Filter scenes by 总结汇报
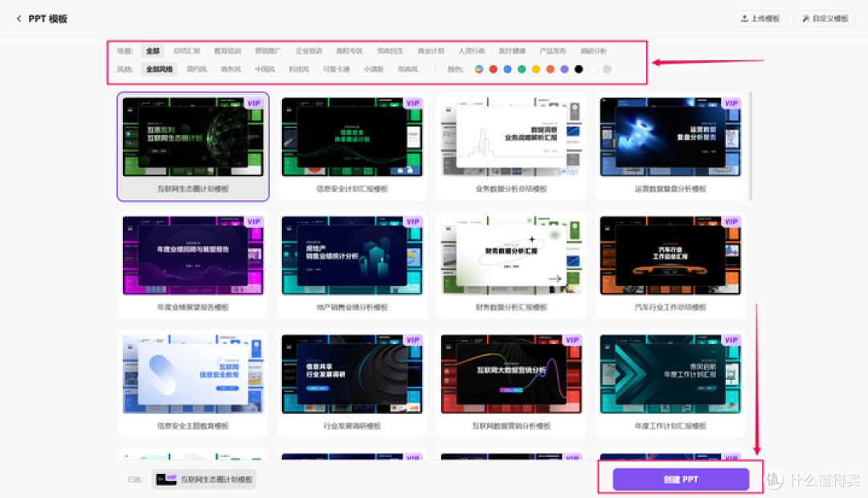The height and width of the screenshot is (498, 868). (186, 51)
